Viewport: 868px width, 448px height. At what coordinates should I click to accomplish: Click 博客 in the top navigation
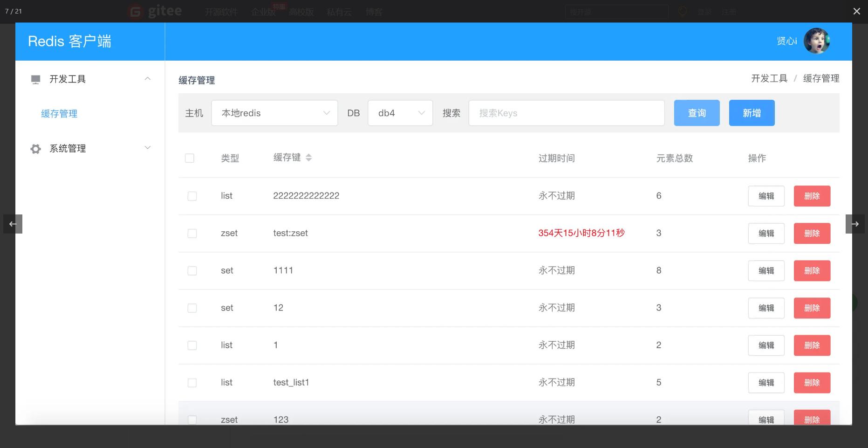point(374,12)
